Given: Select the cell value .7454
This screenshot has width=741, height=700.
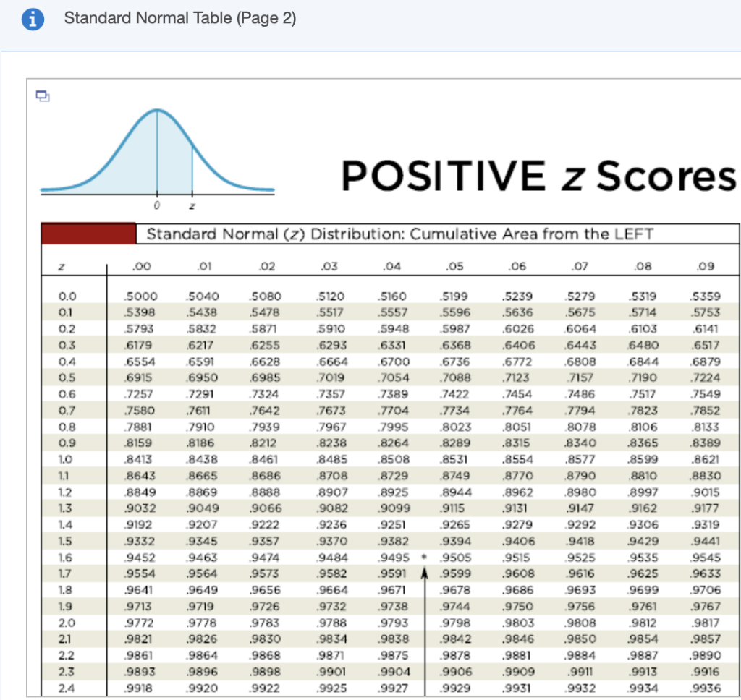Looking at the screenshot, I should coord(517,394).
